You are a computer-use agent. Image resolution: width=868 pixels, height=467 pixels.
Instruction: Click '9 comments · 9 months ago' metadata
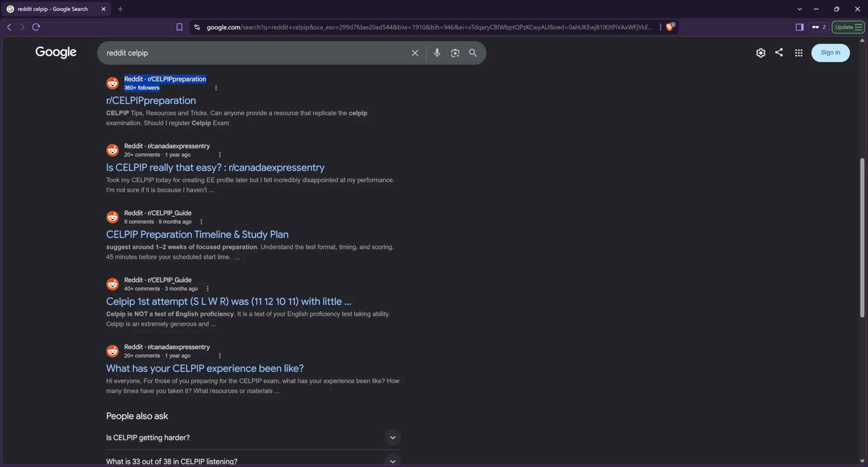click(158, 222)
